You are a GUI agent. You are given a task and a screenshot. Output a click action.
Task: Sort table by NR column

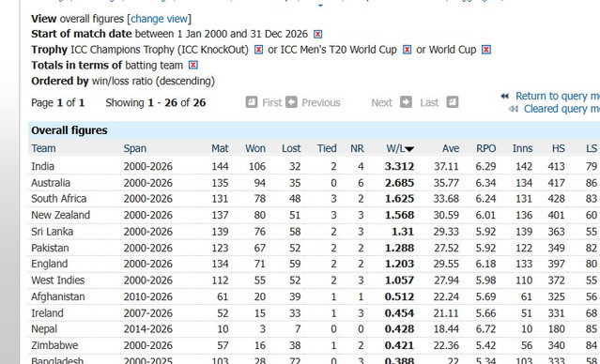coord(357,148)
